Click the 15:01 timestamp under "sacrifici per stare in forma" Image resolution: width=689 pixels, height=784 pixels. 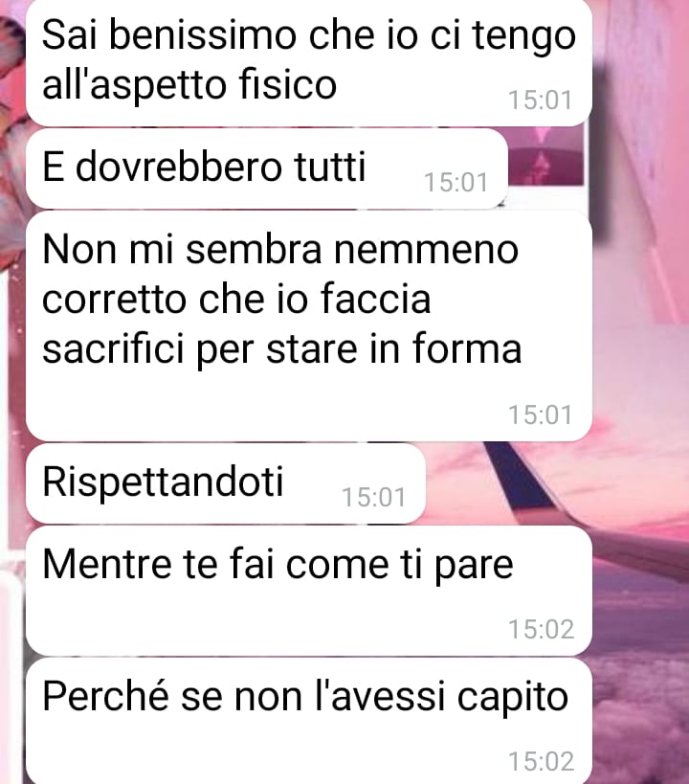coord(540,415)
